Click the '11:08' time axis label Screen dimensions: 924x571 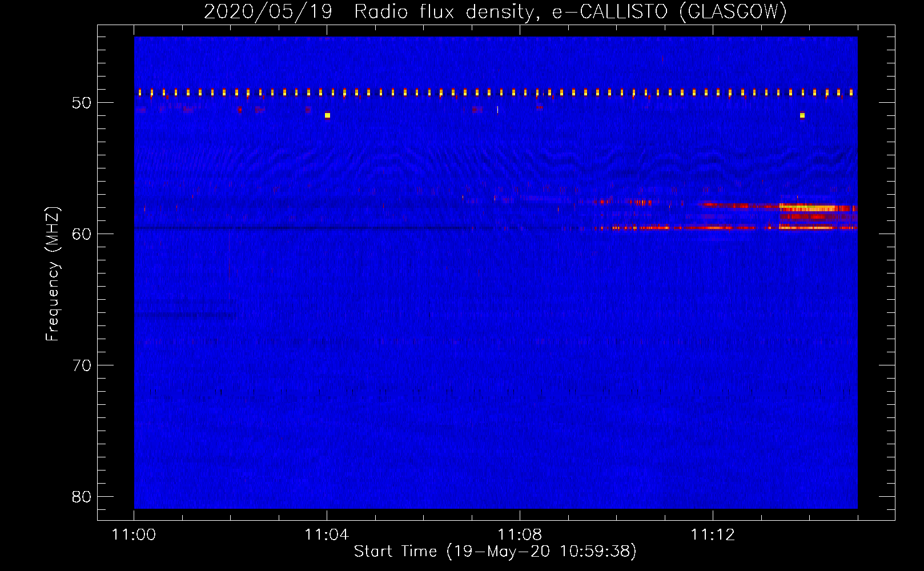(x=520, y=535)
